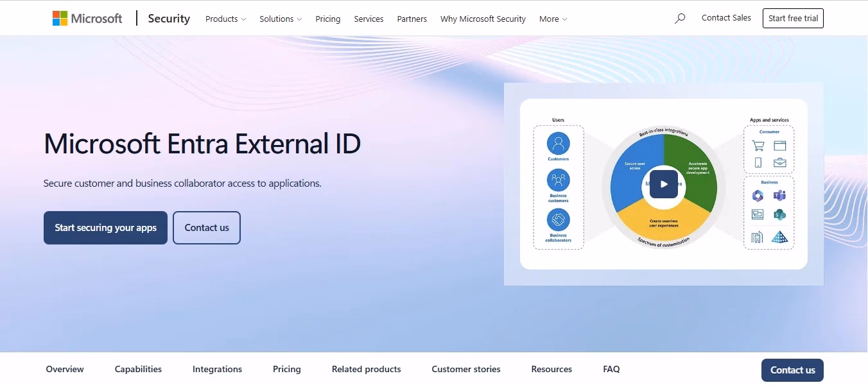The image size is (868, 385).
Task: Click the Microsoft logo
Action: click(87, 19)
